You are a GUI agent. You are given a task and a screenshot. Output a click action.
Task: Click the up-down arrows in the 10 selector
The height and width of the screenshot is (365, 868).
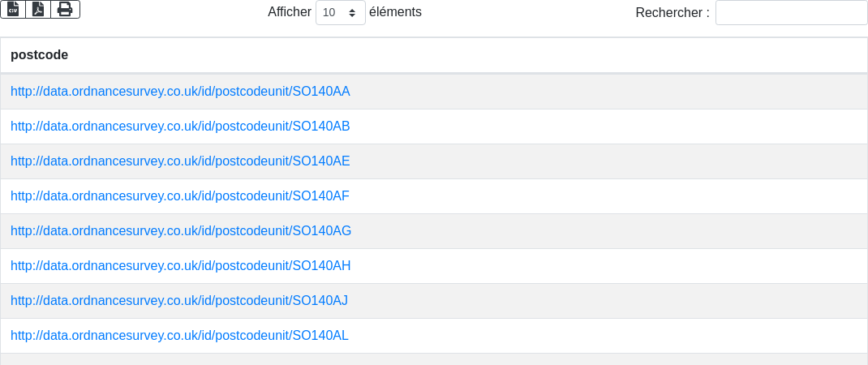click(x=351, y=13)
